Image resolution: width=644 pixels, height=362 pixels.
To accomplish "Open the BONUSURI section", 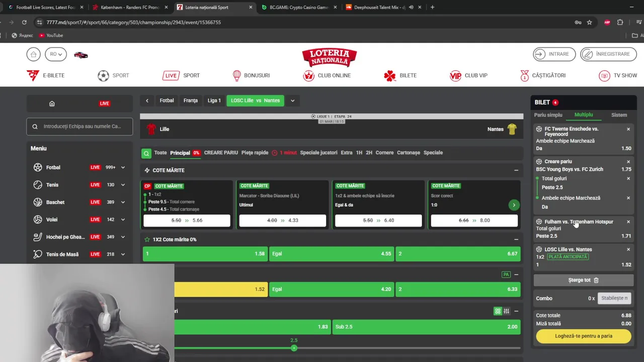I will 251,75.
